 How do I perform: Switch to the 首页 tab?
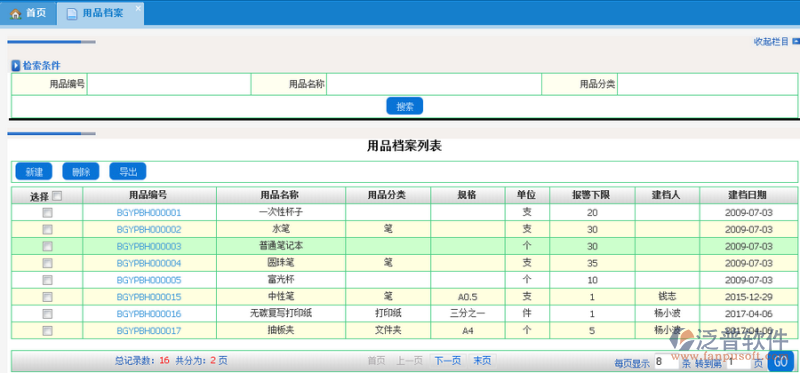29,13
